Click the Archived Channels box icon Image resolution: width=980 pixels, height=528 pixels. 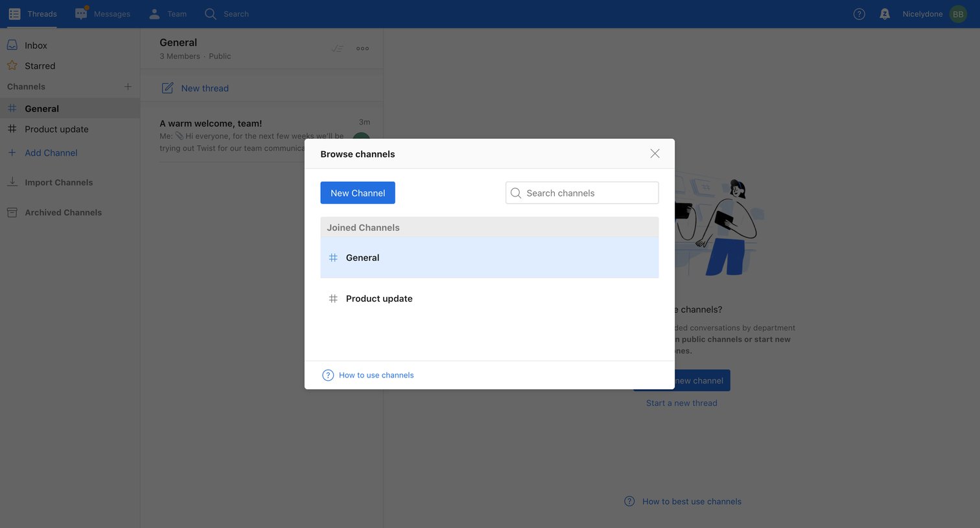(x=12, y=212)
